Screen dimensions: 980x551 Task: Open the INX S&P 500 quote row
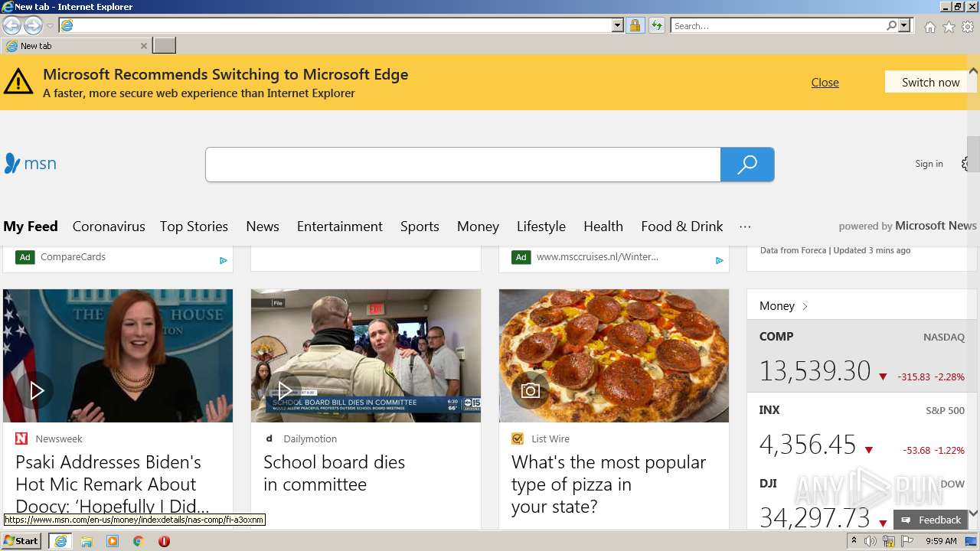point(862,431)
